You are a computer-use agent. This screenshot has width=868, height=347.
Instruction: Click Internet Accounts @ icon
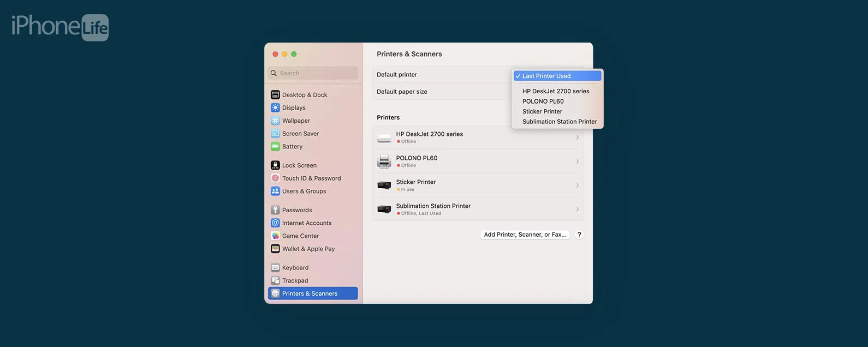coord(276,223)
